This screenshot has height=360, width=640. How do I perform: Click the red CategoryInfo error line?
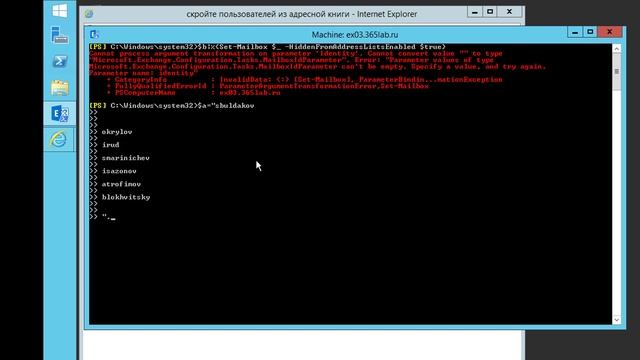click(x=304, y=80)
